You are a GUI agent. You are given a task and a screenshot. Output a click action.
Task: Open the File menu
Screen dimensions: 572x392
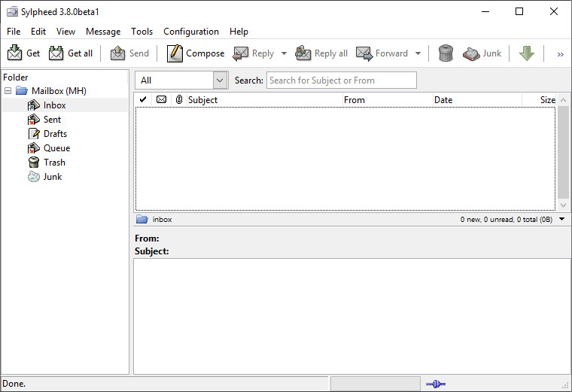[x=14, y=32]
